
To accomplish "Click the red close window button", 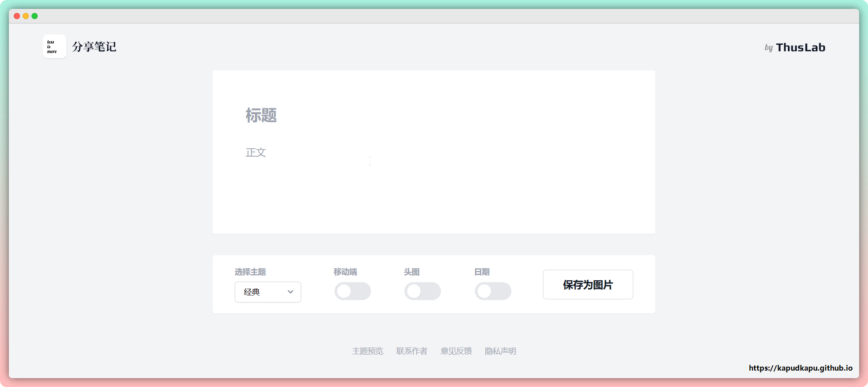I will 17,16.
